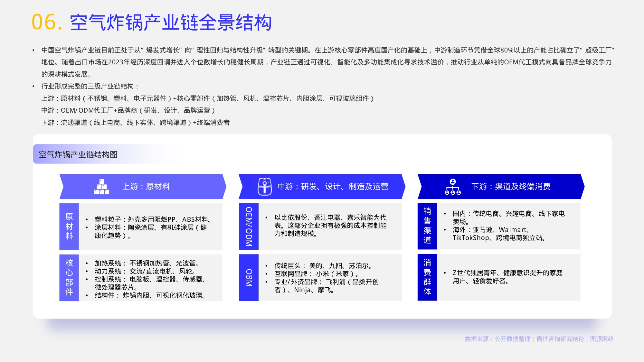This screenshot has height=362, width=644.
Task: Select the 上游：原材料 header banner
Action: pyautogui.click(x=143, y=187)
